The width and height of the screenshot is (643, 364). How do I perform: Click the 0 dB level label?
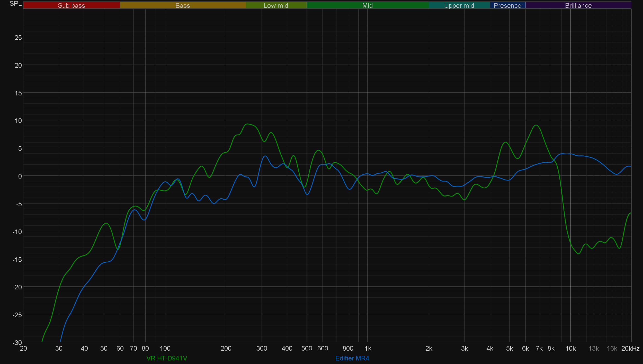20,176
